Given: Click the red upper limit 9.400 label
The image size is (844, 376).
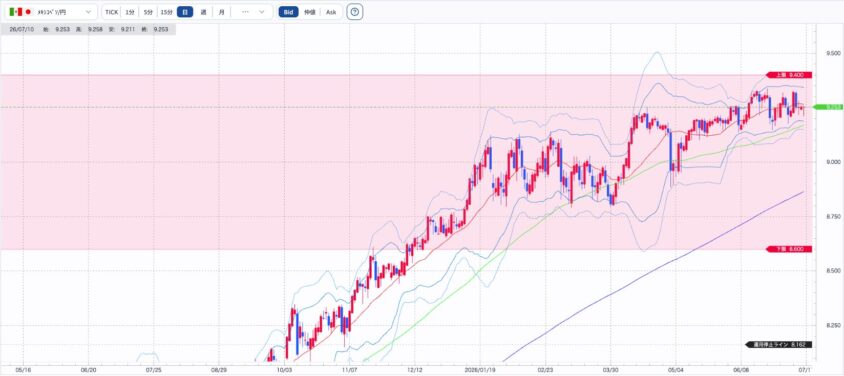Looking at the screenshot, I should point(789,75).
